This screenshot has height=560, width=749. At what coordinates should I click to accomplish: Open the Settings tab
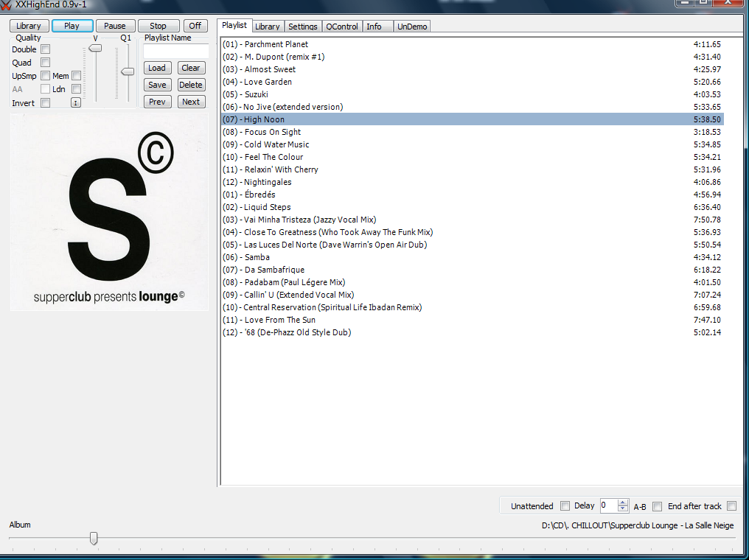(x=303, y=27)
